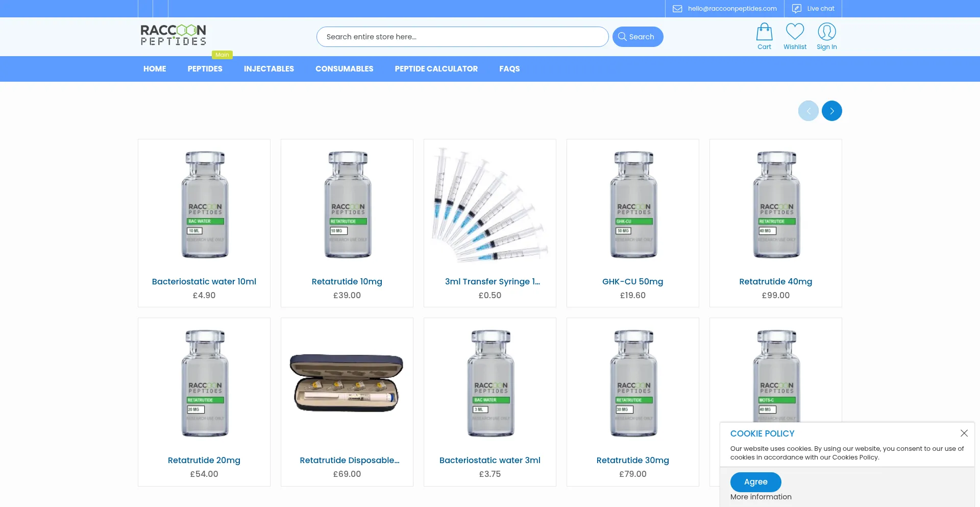The image size is (980, 507).
Task: Click the transfer syringes product image
Action: (x=490, y=204)
